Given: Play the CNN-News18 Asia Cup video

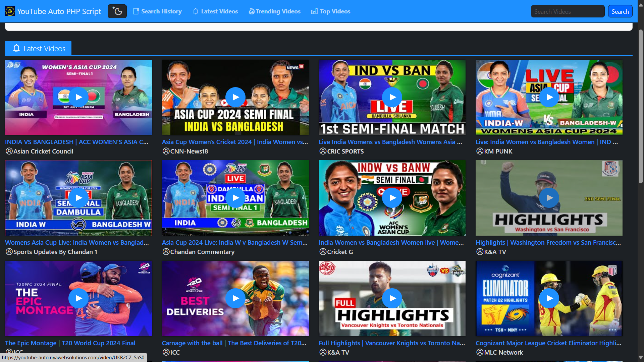Looking at the screenshot, I should (235, 97).
